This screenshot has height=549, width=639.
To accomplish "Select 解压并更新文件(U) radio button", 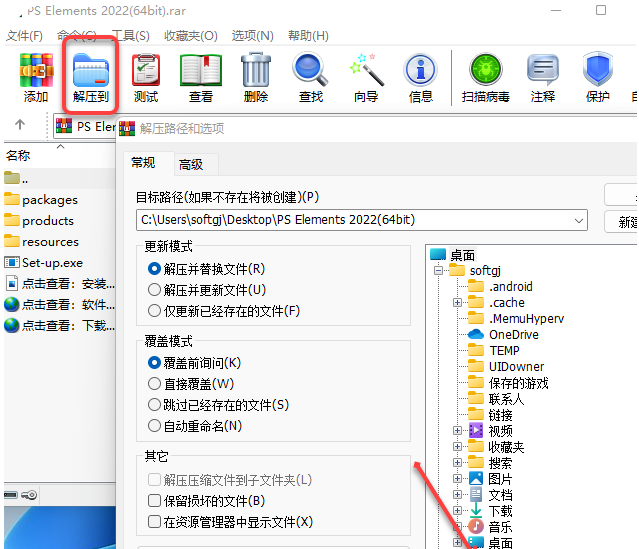I will point(155,290).
